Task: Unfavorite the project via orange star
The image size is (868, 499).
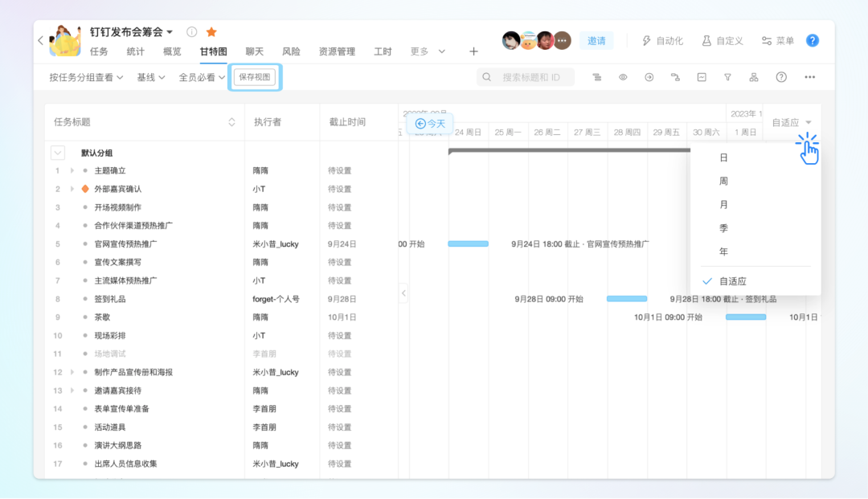Action: 211,32
